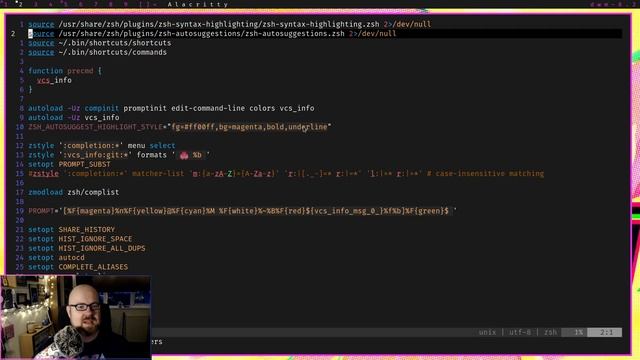Click the layout symbol beside tag numbers
The image size is (640, 360).
[148, 4]
